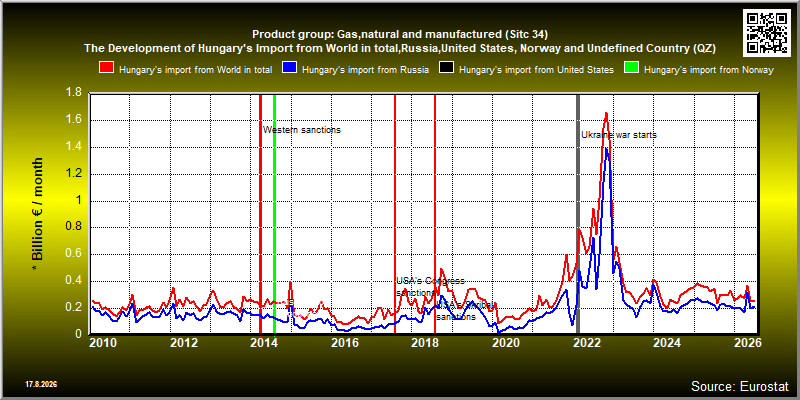The height and width of the screenshot is (400, 800).
Task: Click the 17.8.2026 date stamp
Action: click(x=41, y=383)
